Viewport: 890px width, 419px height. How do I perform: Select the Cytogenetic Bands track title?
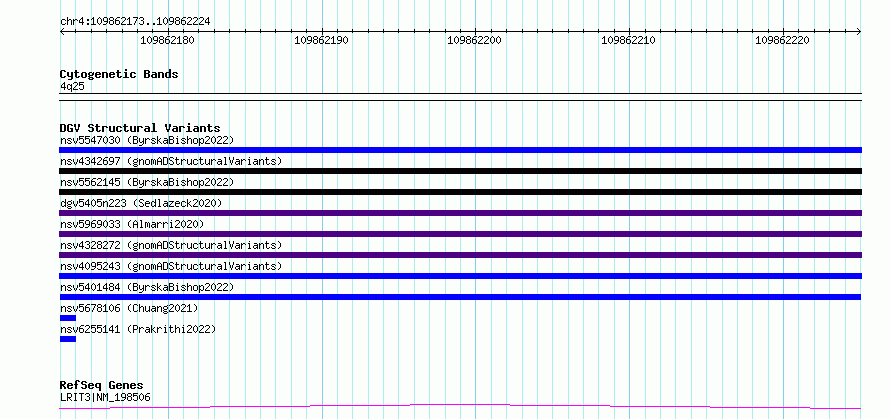coord(119,74)
